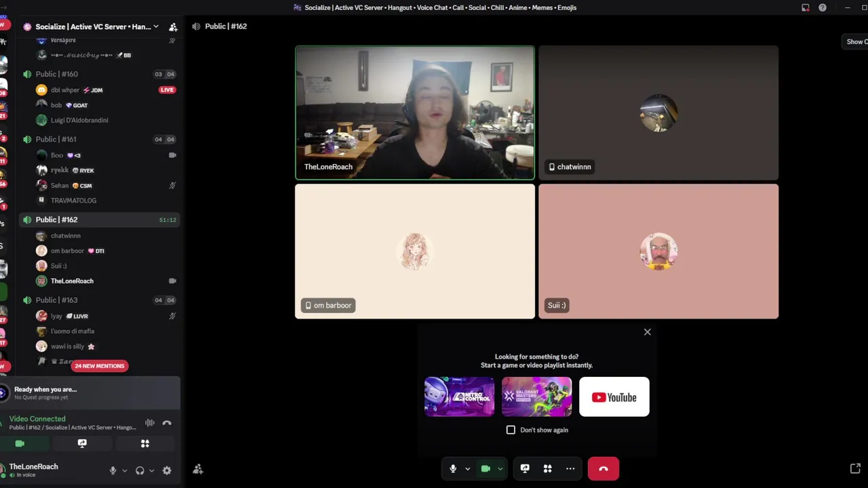Open User Settings gear icon
The height and width of the screenshot is (488, 868).
click(x=167, y=470)
